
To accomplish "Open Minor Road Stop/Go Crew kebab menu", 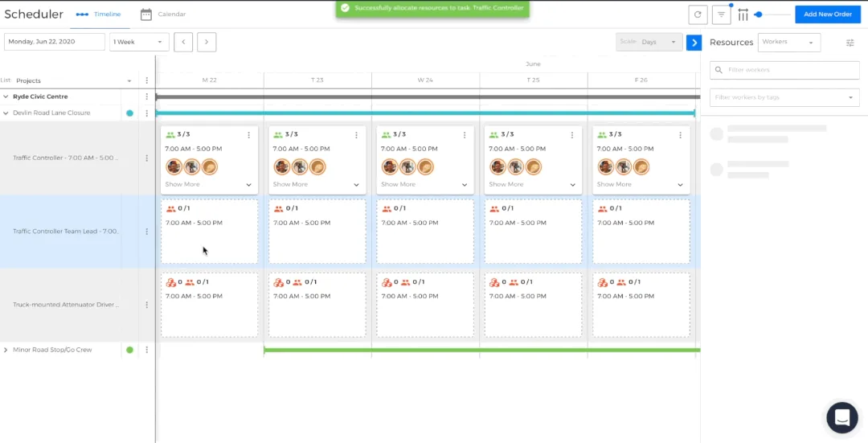I will tap(147, 350).
